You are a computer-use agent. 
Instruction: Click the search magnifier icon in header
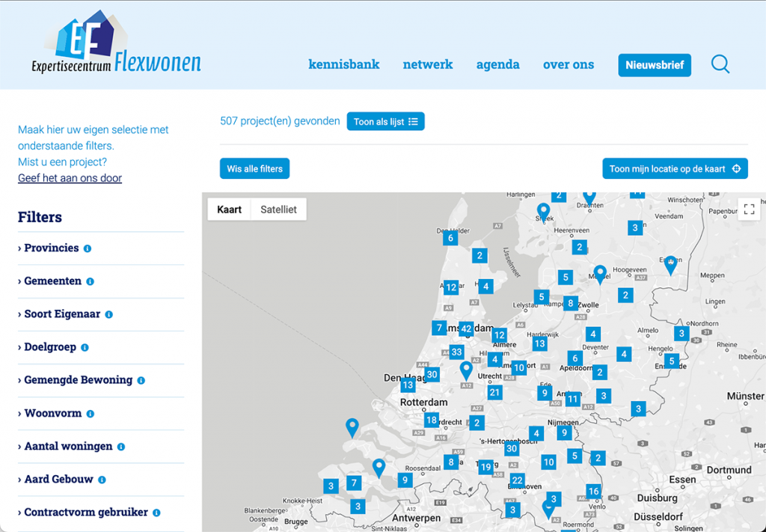(x=720, y=64)
